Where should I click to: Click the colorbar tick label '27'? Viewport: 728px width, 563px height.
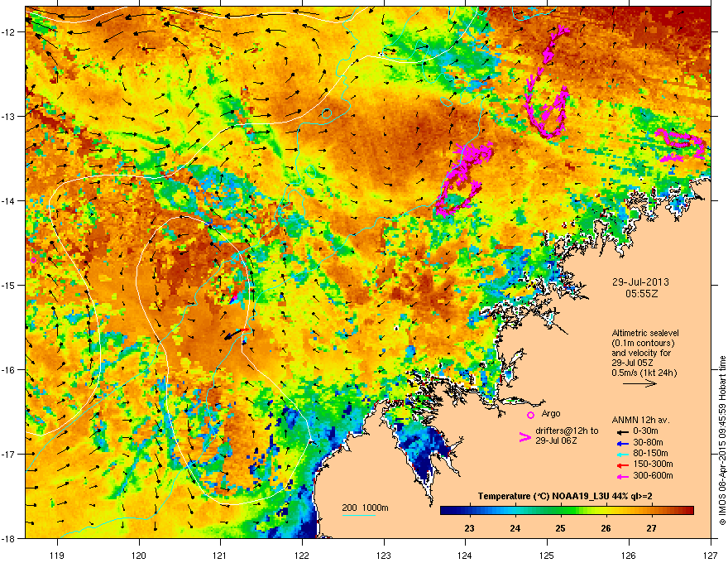(x=651, y=528)
